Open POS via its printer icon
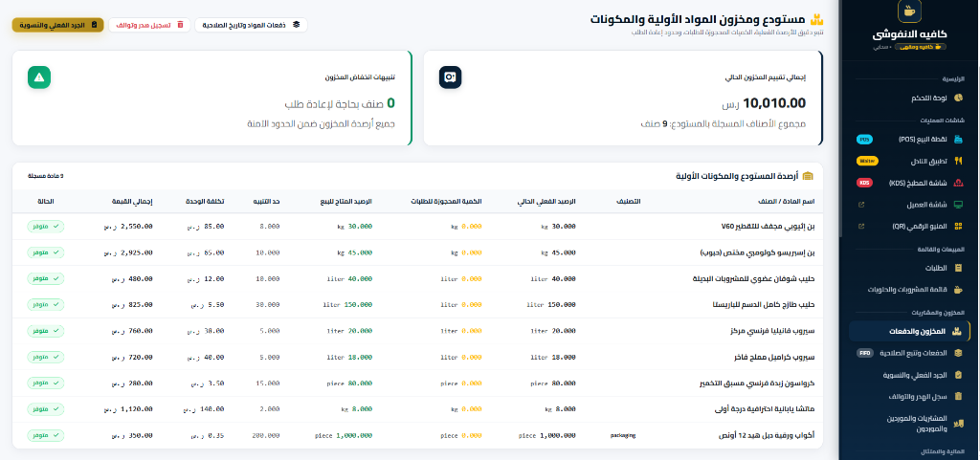This screenshot has width=980, height=460. (958, 140)
